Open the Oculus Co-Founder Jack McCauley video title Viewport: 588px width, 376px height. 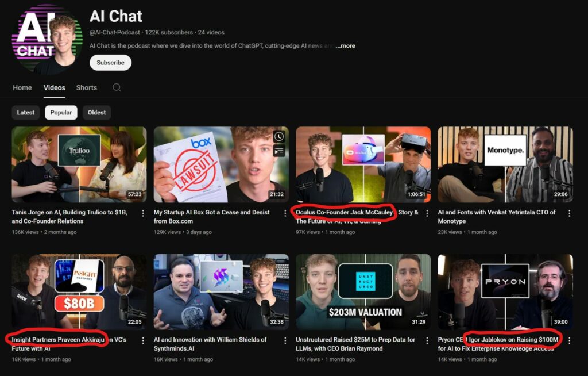(345, 213)
